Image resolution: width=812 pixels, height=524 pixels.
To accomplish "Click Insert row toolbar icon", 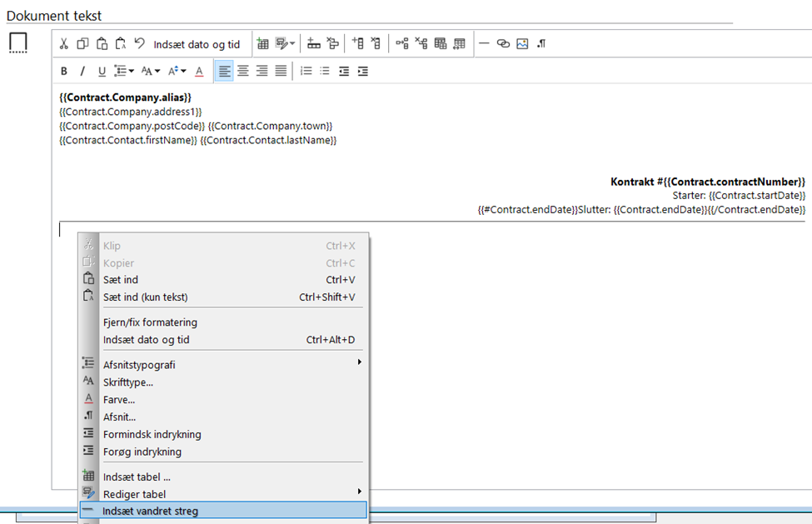I will pyautogui.click(x=313, y=43).
